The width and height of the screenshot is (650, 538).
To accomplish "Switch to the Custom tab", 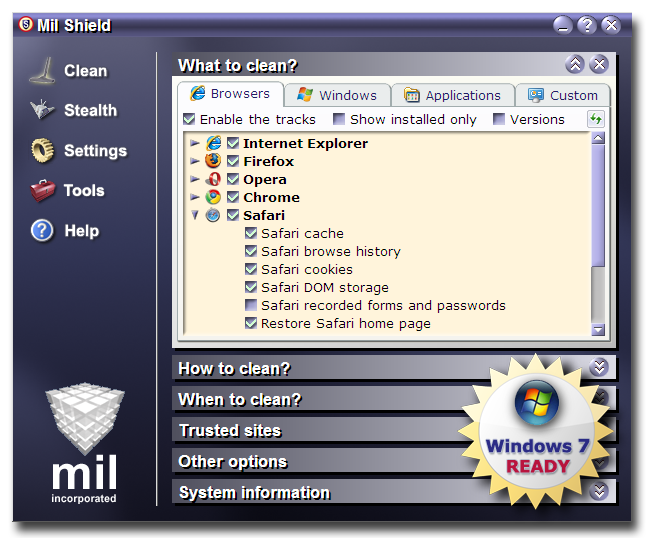I will (563, 95).
